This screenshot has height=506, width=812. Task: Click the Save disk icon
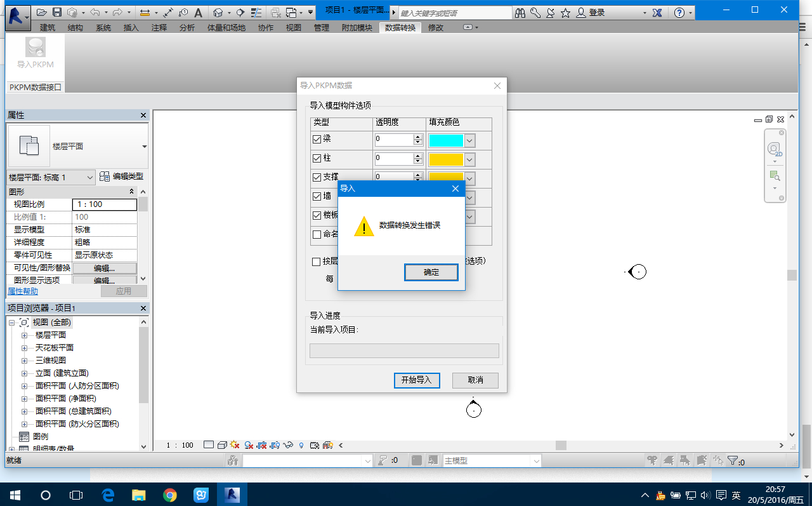pyautogui.click(x=57, y=12)
